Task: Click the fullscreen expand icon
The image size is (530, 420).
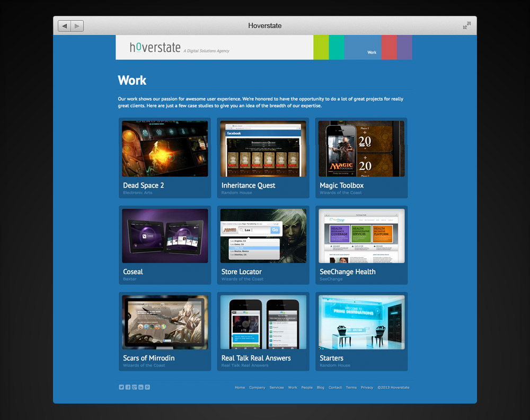Action: (x=467, y=25)
